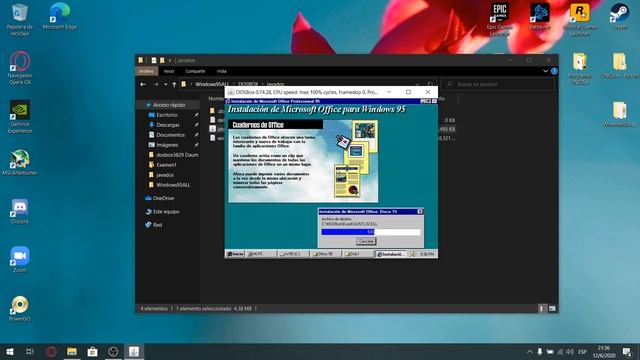
Task: Open Documentos in navigation pane
Action: pos(170,135)
